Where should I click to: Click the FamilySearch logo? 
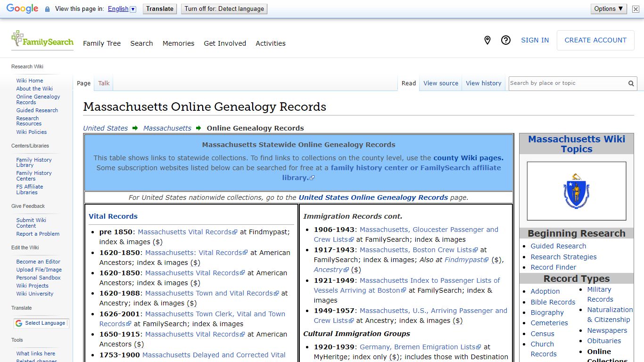coord(42,40)
